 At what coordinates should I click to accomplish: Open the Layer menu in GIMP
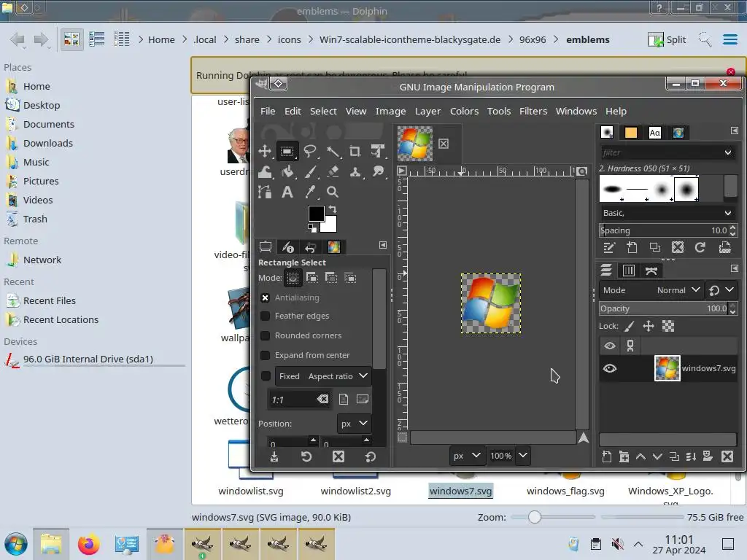point(427,111)
